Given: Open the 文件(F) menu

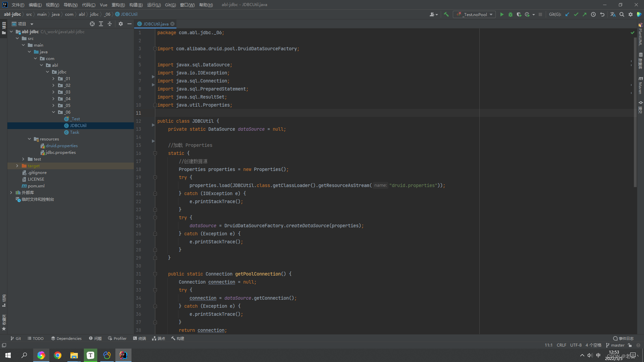Looking at the screenshot, I should (18, 5).
